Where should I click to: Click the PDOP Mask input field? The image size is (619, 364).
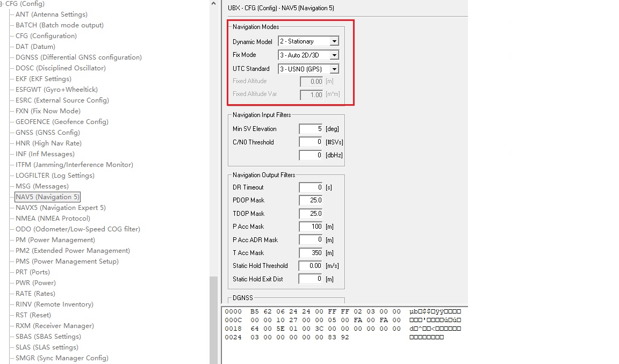click(309, 200)
